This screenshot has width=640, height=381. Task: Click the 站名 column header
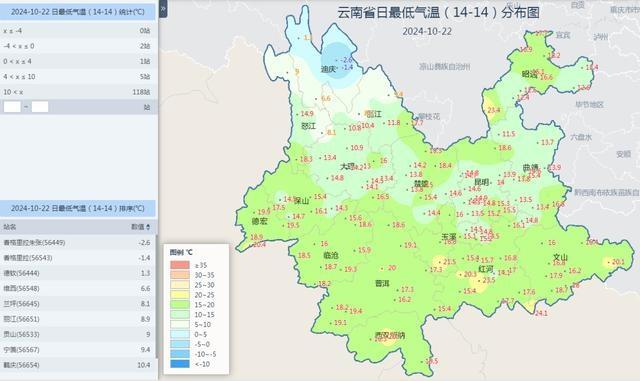(x=10, y=227)
